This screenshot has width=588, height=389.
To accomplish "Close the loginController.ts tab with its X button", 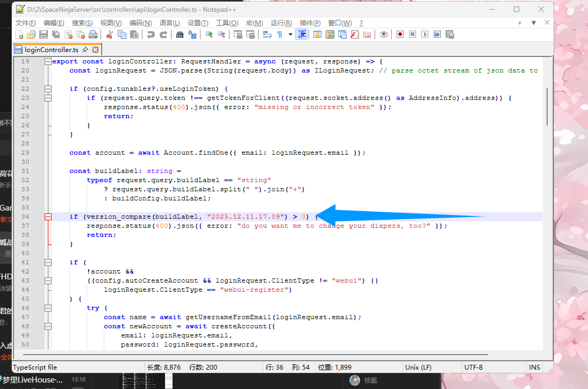I will pos(95,49).
